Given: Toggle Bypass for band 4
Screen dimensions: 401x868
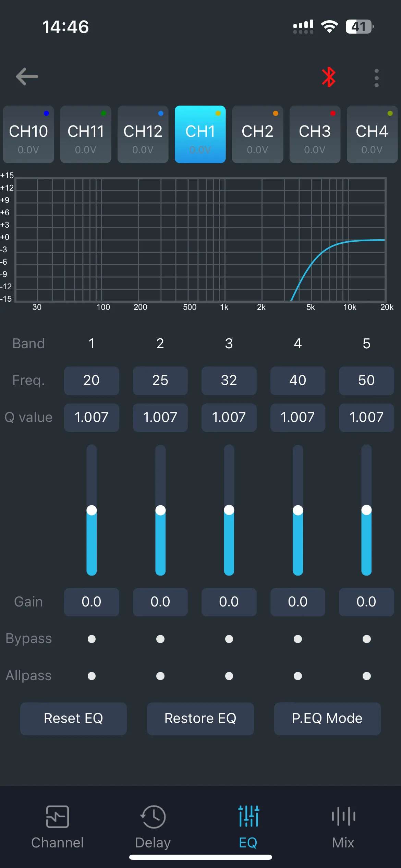Looking at the screenshot, I should coord(298,639).
